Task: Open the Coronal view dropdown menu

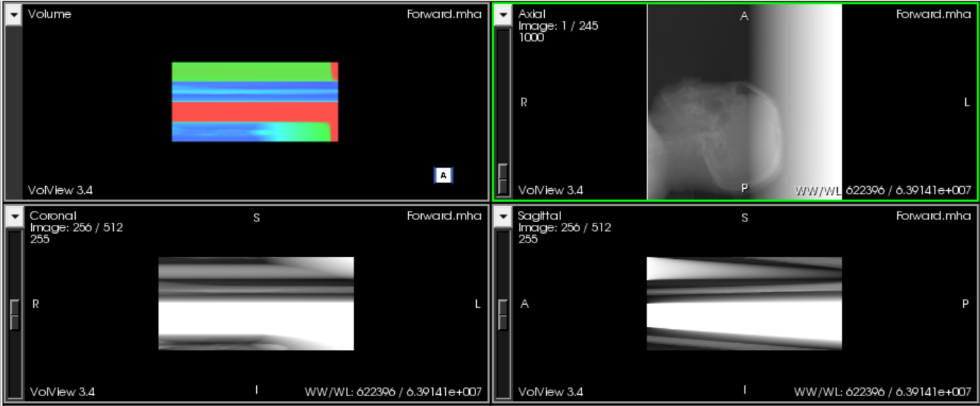Action: (14, 217)
